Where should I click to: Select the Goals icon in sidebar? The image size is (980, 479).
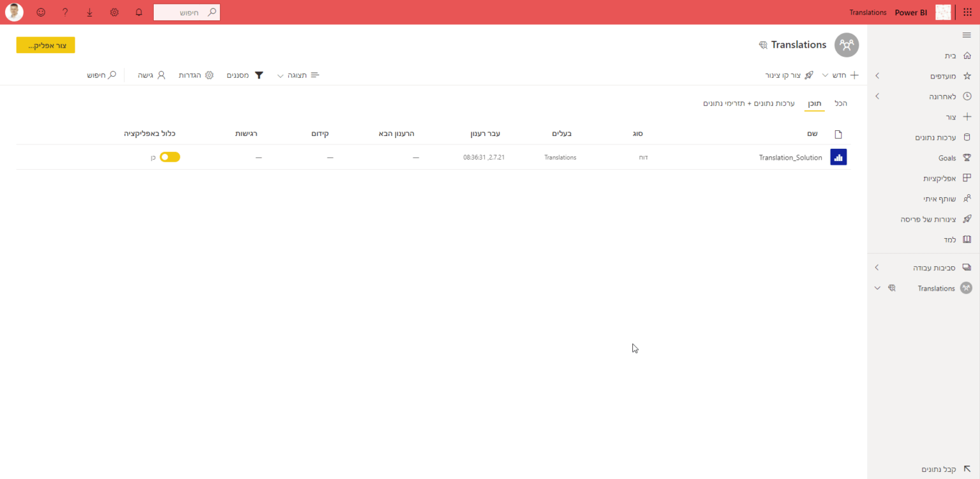point(967,157)
